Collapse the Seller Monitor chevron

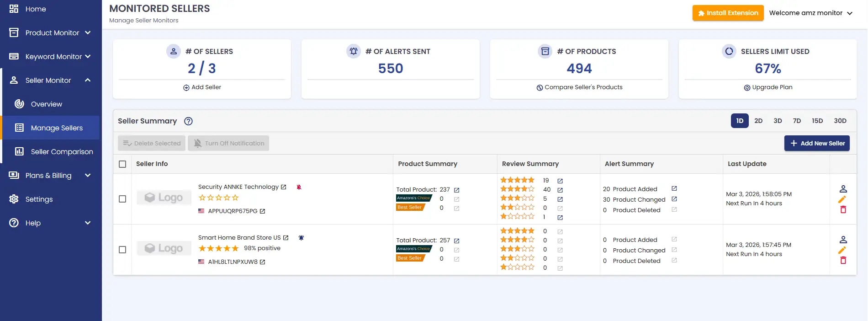click(88, 80)
